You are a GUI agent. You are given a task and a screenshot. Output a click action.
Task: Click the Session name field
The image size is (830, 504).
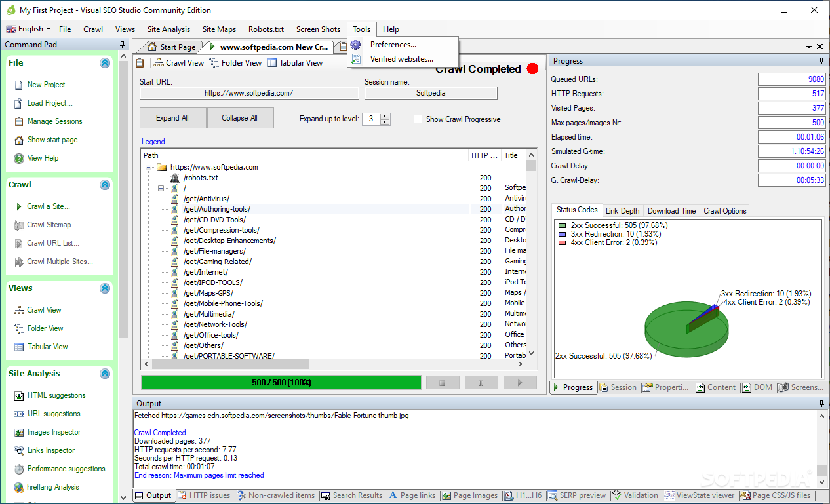[x=431, y=93]
